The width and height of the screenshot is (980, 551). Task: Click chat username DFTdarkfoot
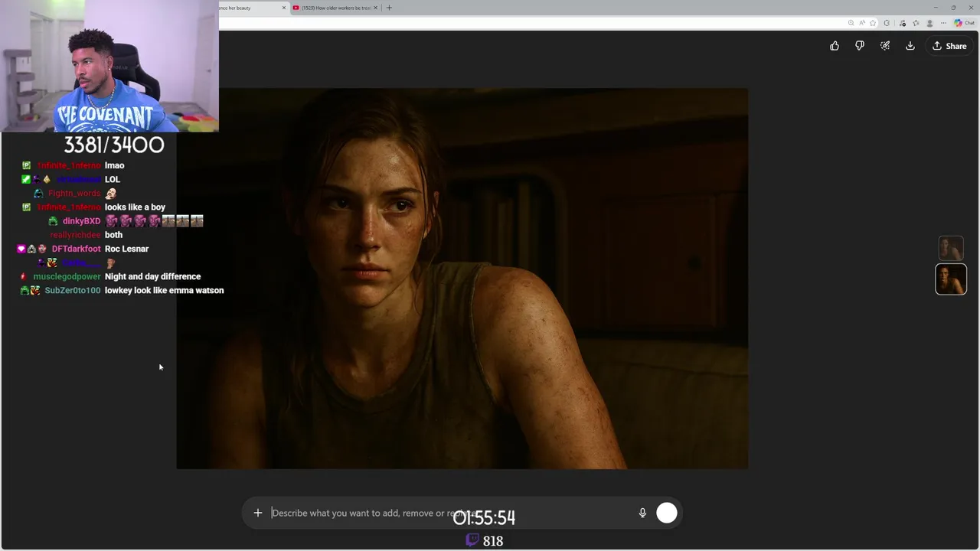coord(76,249)
